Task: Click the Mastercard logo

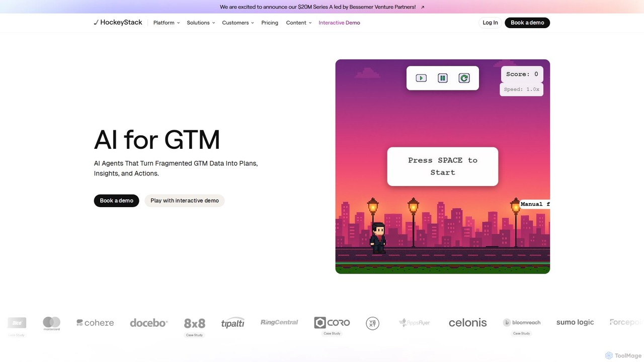Action: coord(51,323)
